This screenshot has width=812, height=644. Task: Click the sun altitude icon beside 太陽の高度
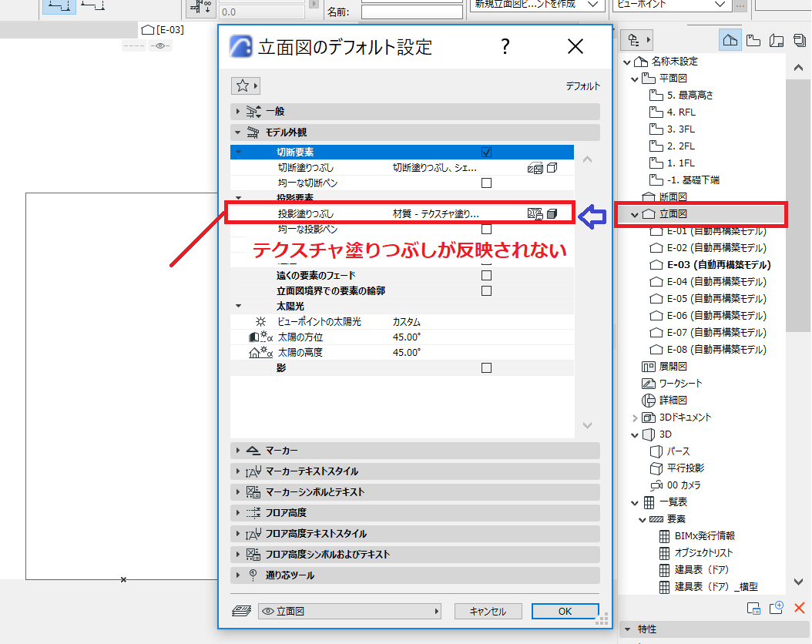pyautogui.click(x=260, y=353)
